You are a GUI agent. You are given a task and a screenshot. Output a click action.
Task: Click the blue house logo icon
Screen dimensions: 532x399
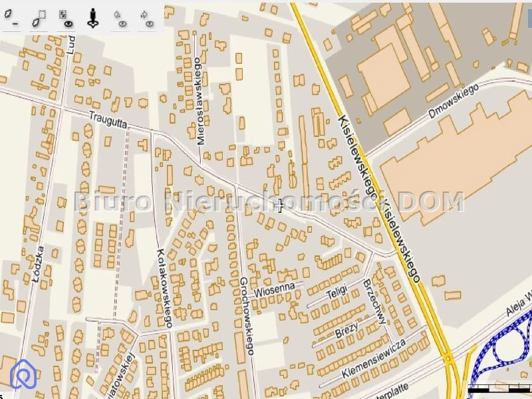(23, 374)
